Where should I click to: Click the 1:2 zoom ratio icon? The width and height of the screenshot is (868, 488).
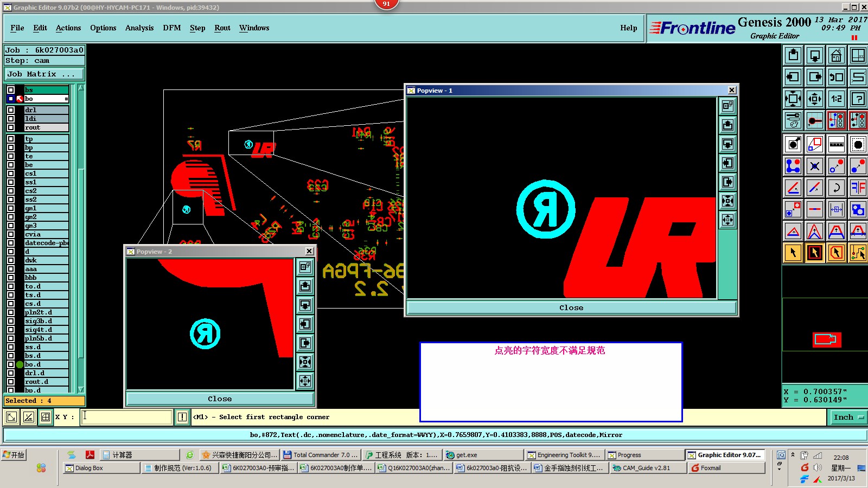[837, 99]
